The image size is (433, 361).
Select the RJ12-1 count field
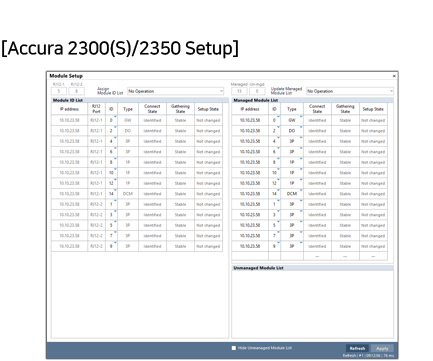59,91
